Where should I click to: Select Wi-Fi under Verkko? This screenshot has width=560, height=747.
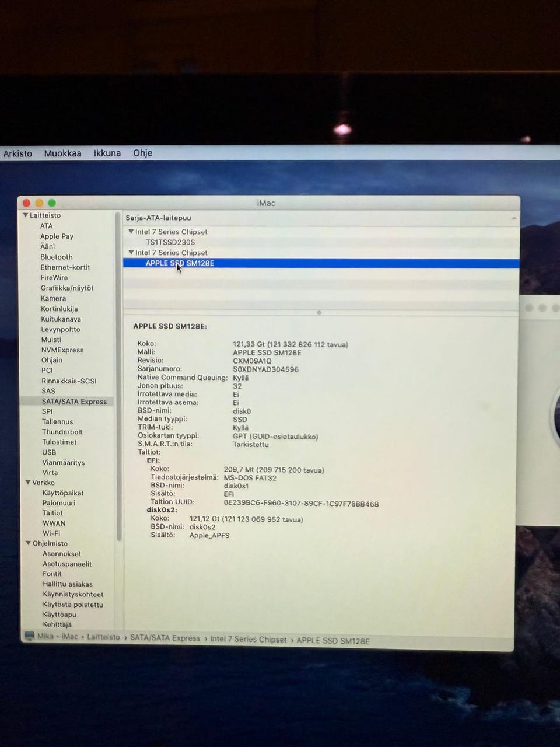click(x=51, y=533)
